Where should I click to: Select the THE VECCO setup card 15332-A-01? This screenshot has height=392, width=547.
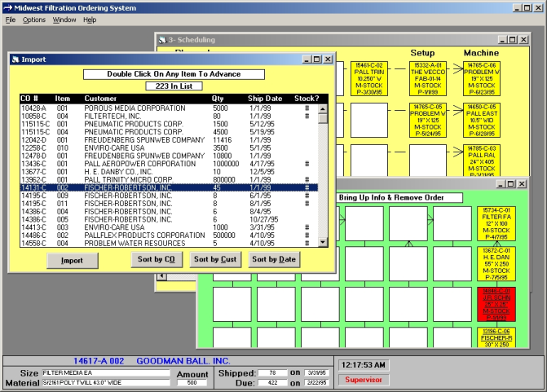427,77
